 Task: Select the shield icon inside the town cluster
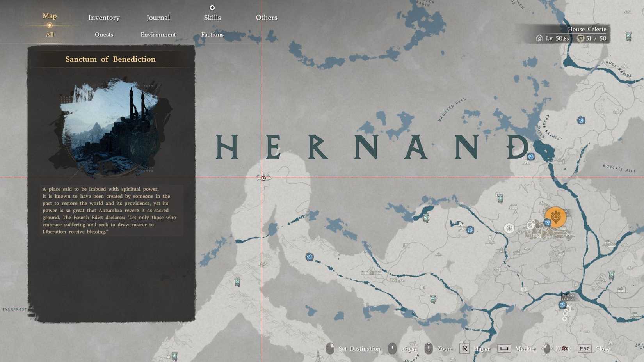530,225
